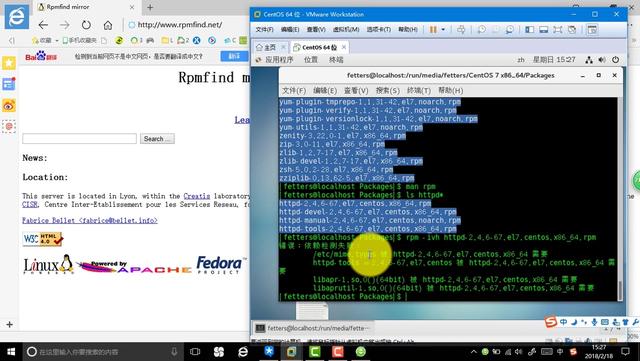Open CentOS power menu icon
The image size is (640, 361).
(x=615, y=60)
